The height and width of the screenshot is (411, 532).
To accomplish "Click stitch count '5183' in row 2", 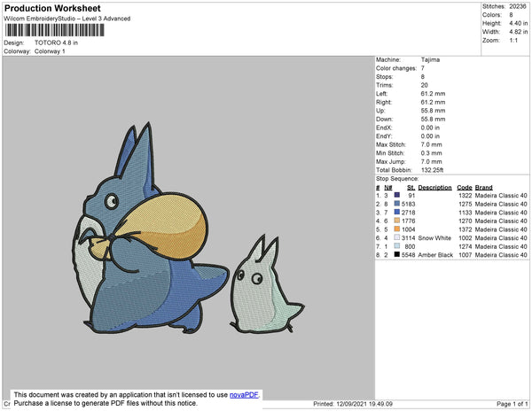I will click(x=408, y=205).
